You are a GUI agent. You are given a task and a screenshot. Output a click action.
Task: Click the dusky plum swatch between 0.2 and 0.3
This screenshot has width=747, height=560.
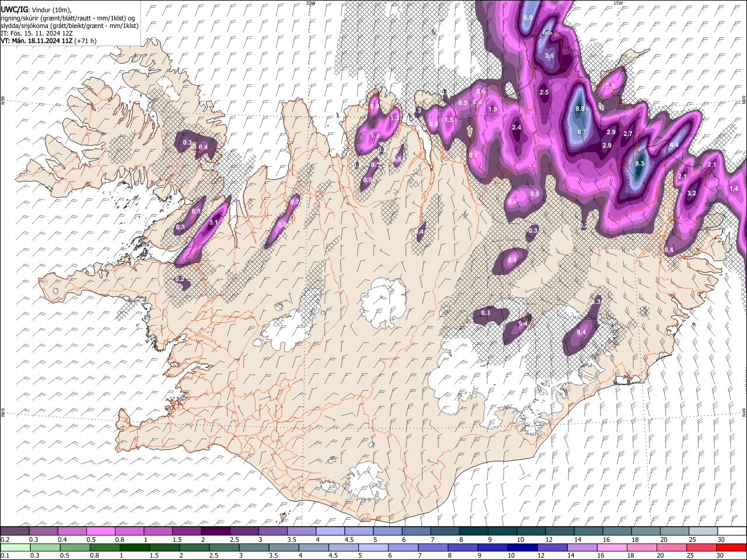(15, 531)
